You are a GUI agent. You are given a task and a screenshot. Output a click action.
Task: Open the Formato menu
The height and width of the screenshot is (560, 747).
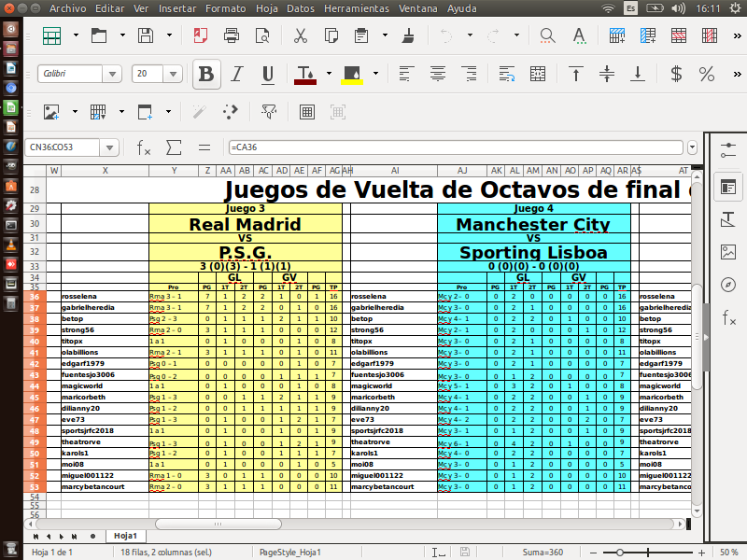coord(226,8)
